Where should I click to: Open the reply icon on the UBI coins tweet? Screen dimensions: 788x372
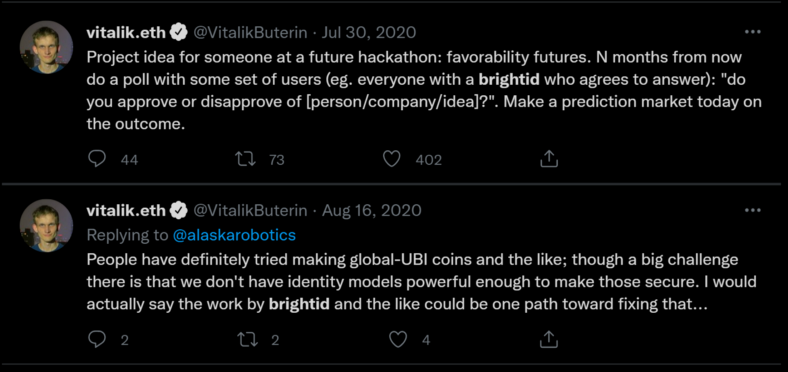pos(97,339)
